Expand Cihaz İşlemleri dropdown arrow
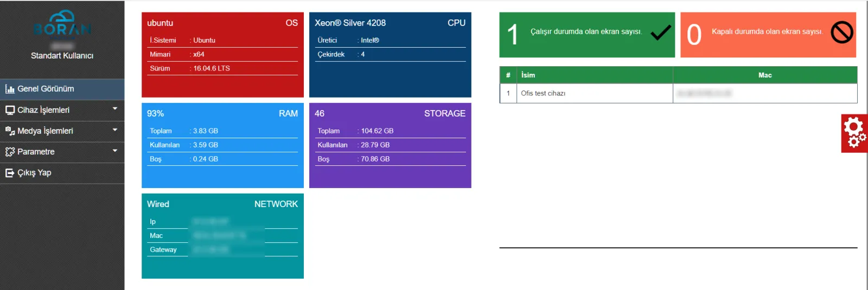This screenshot has width=868, height=290. click(115, 109)
